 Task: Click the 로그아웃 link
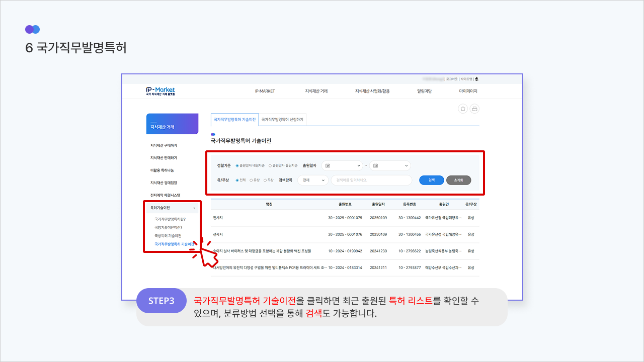(452, 79)
